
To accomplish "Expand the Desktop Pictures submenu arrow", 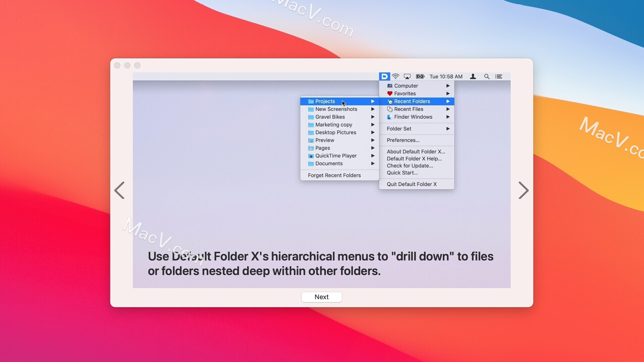I will click(x=373, y=132).
